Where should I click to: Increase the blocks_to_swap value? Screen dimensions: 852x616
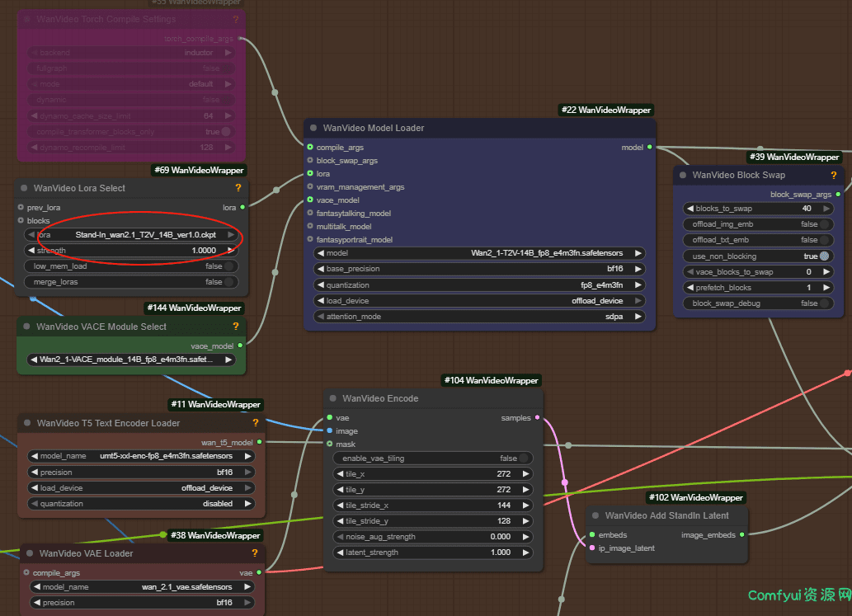click(x=826, y=209)
